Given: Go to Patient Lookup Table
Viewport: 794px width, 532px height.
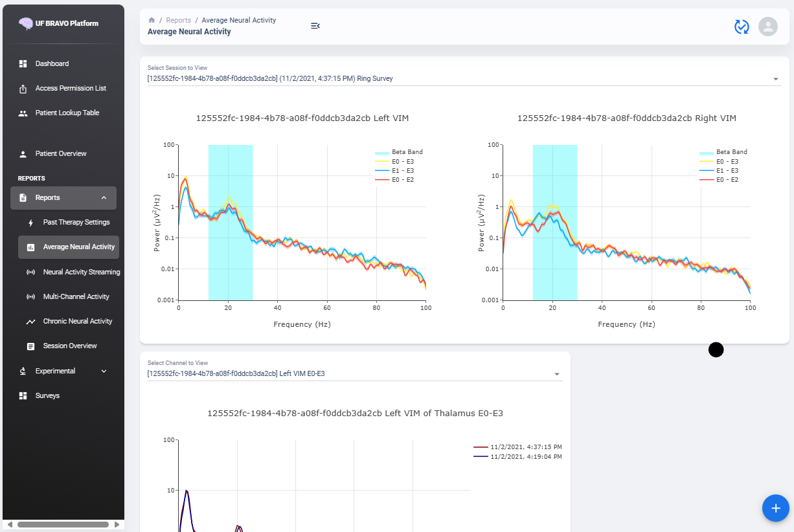Looking at the screenshot, I should [67, 113].
